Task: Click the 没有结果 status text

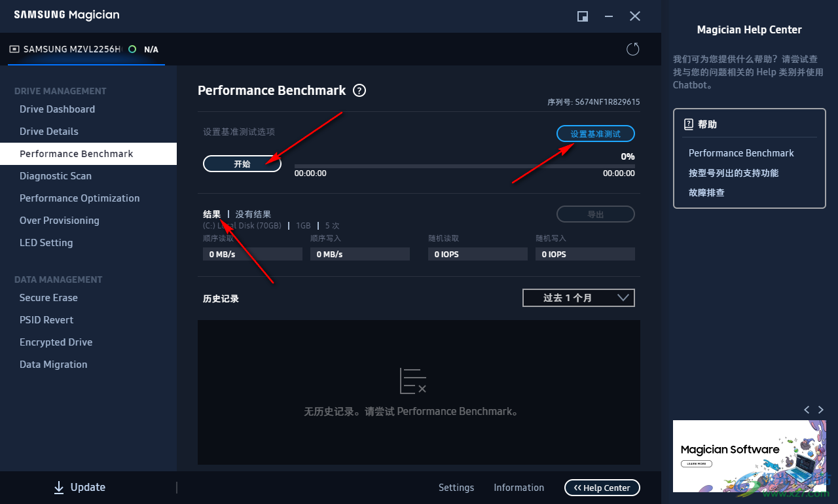Action: coord(253,214)
